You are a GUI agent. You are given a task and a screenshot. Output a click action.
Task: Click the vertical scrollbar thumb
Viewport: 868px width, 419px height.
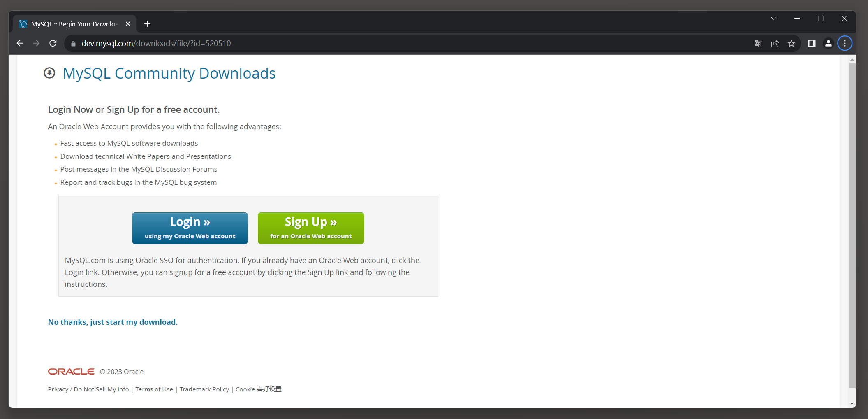852,226
